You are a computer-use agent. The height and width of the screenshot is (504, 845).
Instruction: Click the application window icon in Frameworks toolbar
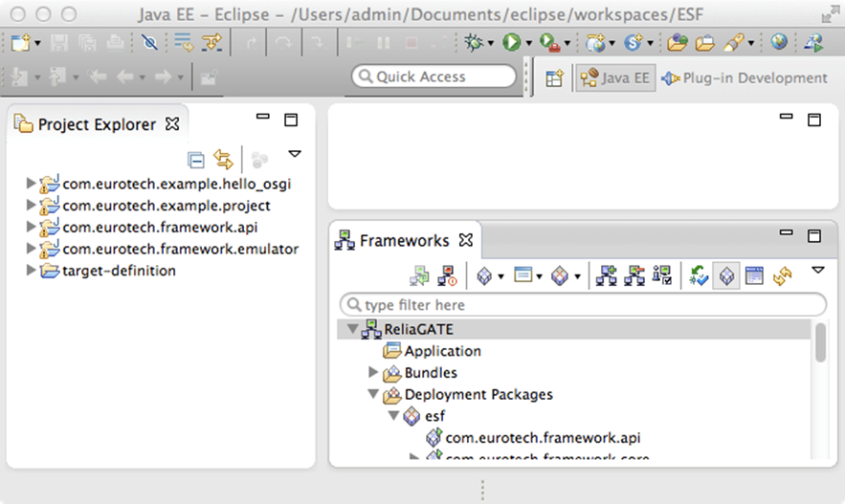tap(523, 275)
